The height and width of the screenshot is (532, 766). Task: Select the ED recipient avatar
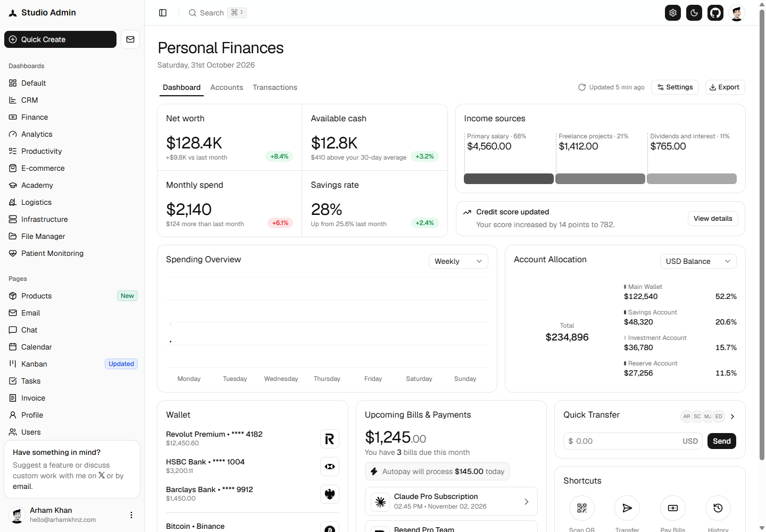pos(719,417)
